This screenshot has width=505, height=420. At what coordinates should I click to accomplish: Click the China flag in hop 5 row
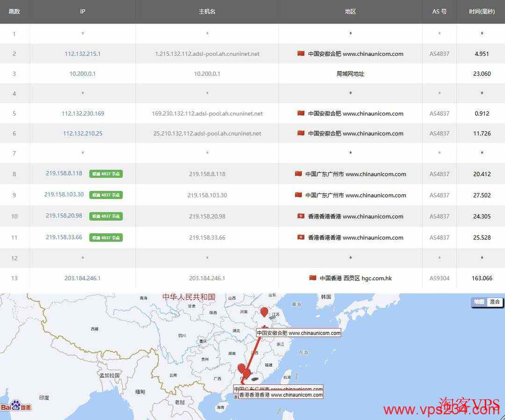click(301, 113)
